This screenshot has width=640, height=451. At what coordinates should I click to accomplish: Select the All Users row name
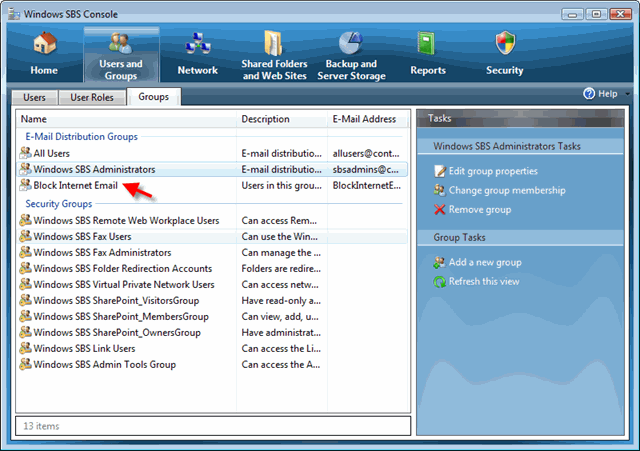coord(51,153)
